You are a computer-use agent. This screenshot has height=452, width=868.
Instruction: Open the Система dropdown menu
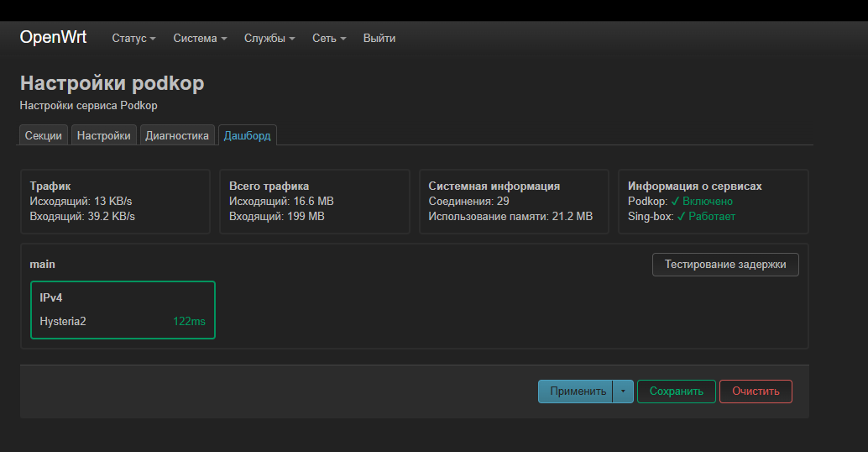[200, 38]
